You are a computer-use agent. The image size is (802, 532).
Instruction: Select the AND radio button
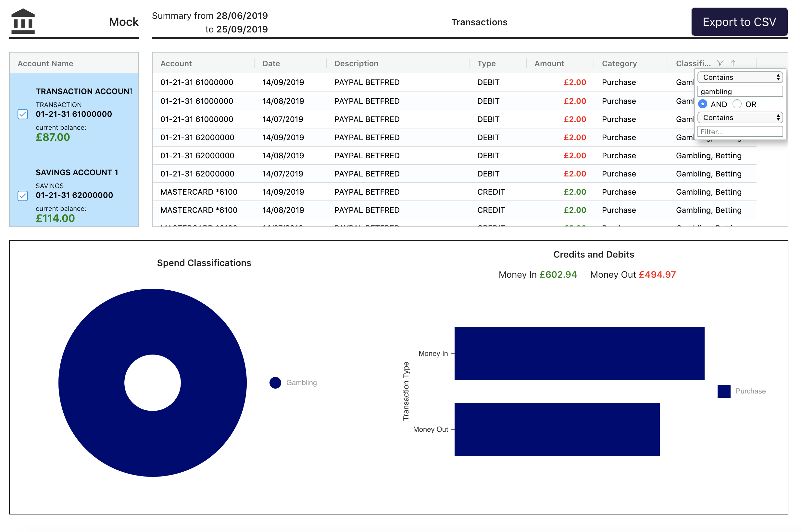[703, 104]
